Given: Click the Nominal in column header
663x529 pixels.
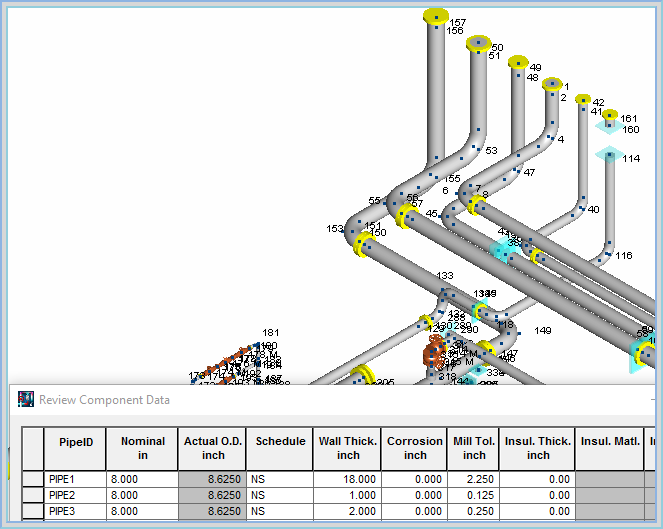Looking at the screenshot, I should [x=142, y=449].
